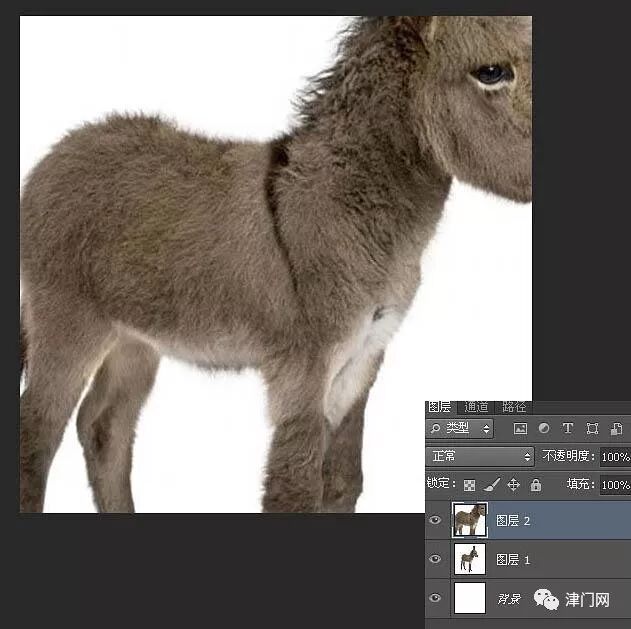Select the 图层 1 thumbnail
This screenshot has width=631, height=629.
coord(470,559)
